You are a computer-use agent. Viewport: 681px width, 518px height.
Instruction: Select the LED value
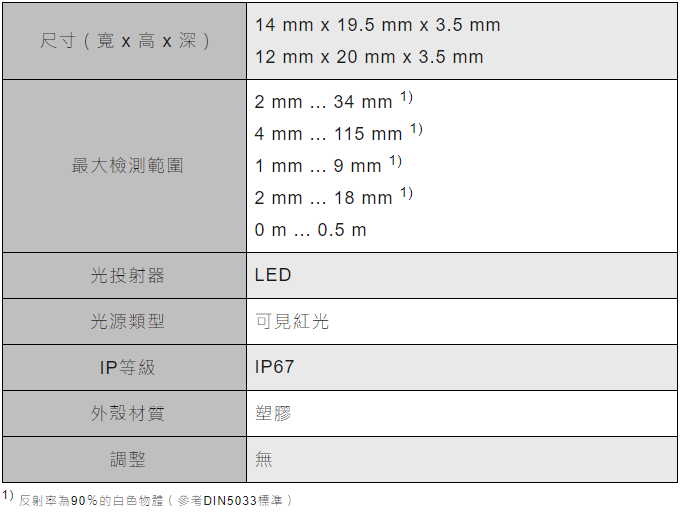273,275
